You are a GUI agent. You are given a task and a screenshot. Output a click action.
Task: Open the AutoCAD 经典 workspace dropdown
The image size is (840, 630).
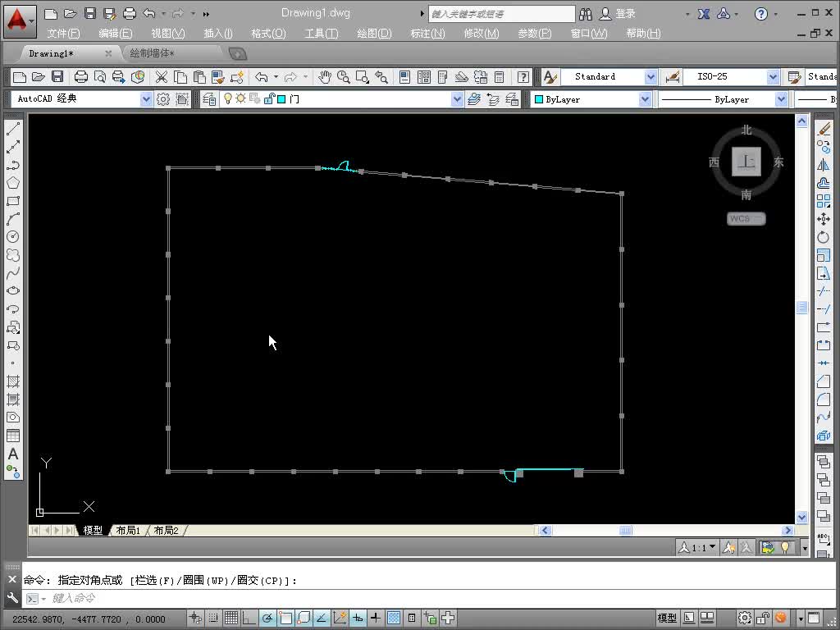(146, 99)
